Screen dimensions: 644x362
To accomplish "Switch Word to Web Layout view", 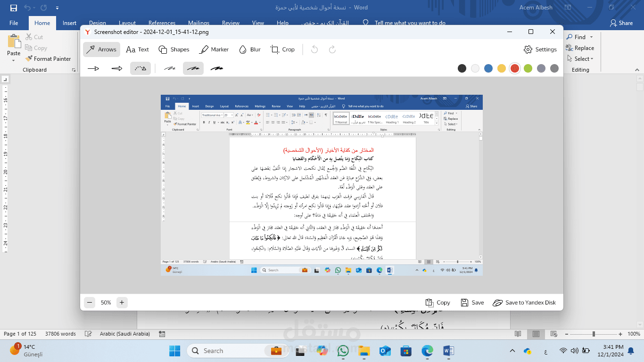I will [x=553, y=334].
